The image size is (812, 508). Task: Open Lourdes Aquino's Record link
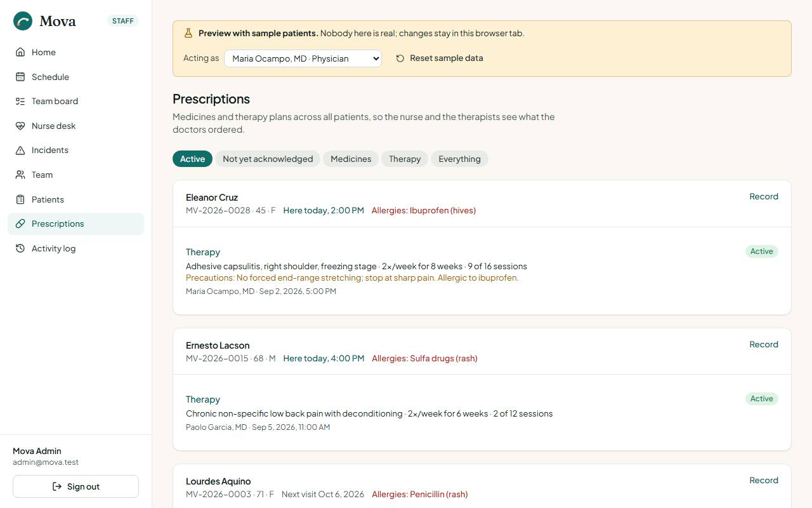pyautogui.click(x=764, y=480)
